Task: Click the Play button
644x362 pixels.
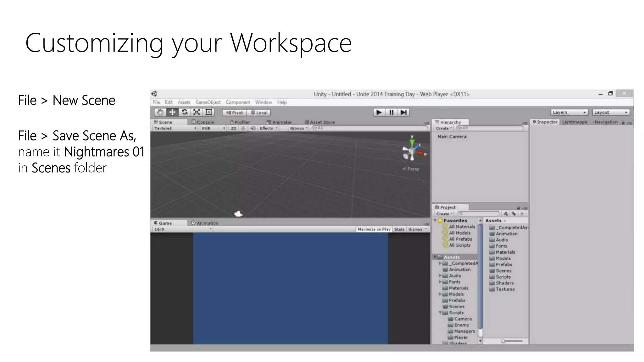Action: coord(379,112)
